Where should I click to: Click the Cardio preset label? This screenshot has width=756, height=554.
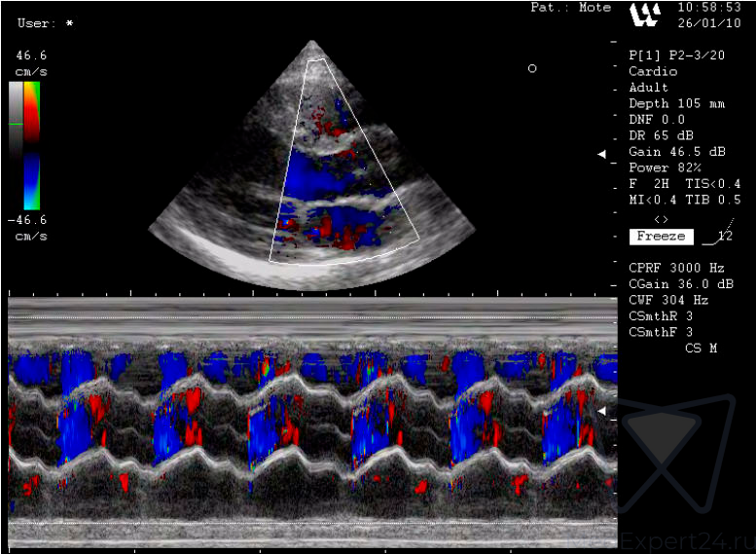[x=653, y=71]
